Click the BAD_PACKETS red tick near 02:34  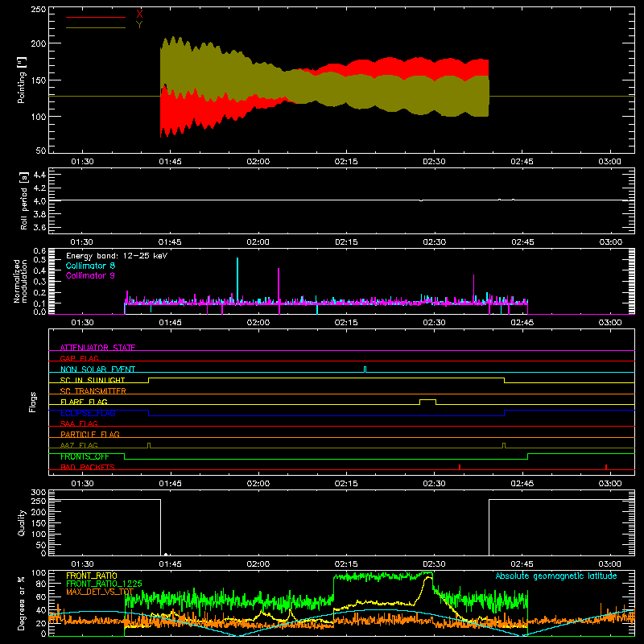tap(460, 467)
